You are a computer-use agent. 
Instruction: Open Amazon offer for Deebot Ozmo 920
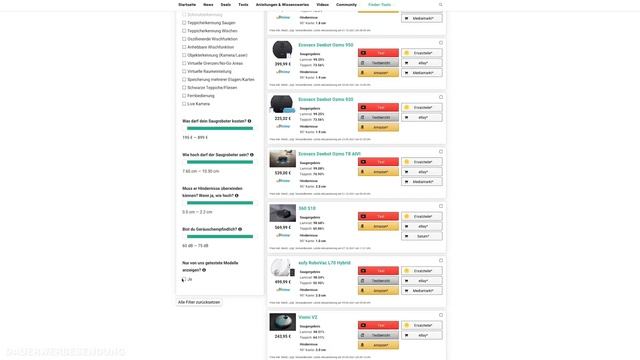pos(378,127)
